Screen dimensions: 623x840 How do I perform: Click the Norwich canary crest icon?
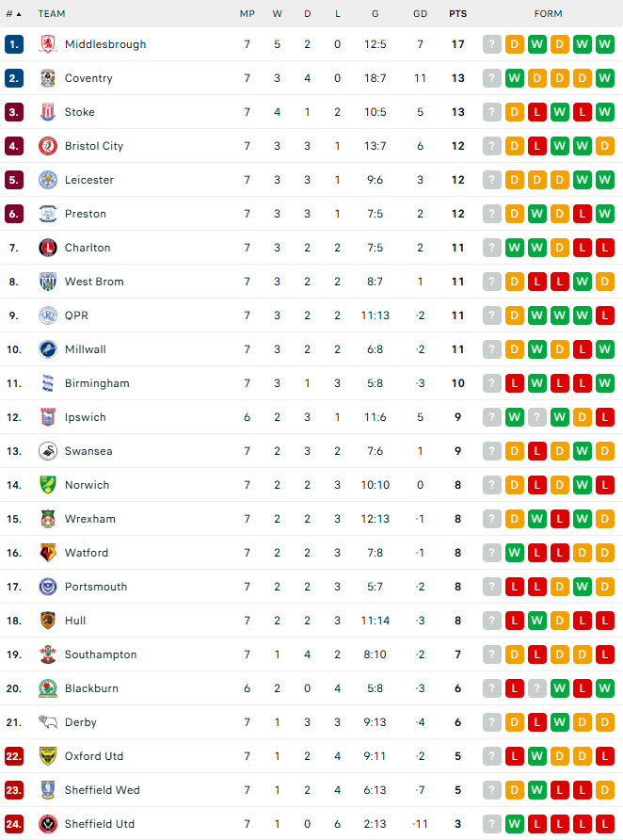[x=48, y=485]
